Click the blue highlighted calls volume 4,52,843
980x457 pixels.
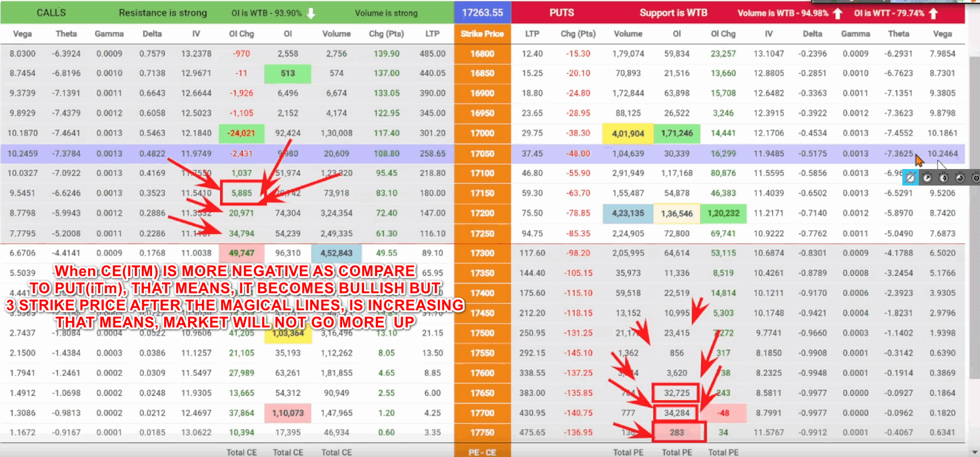tap(336, 253)
